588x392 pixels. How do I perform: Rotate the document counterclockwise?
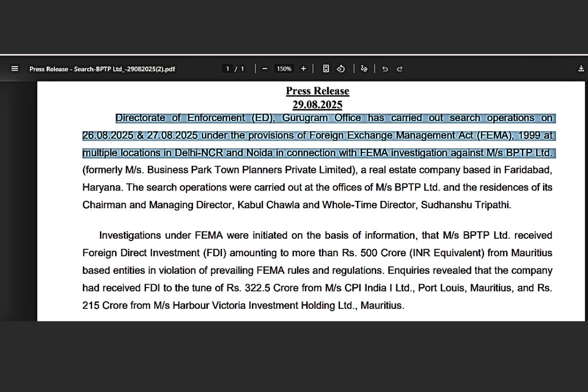(341, 69)
